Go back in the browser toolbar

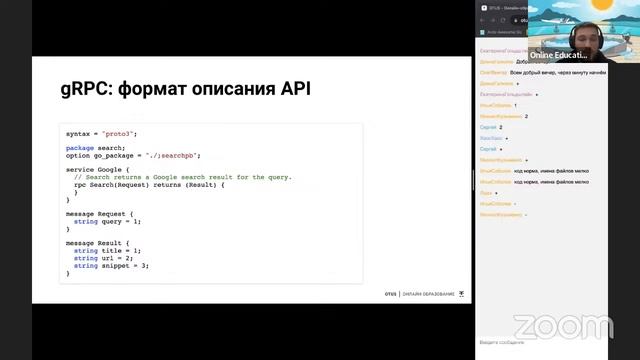(482, 20)
